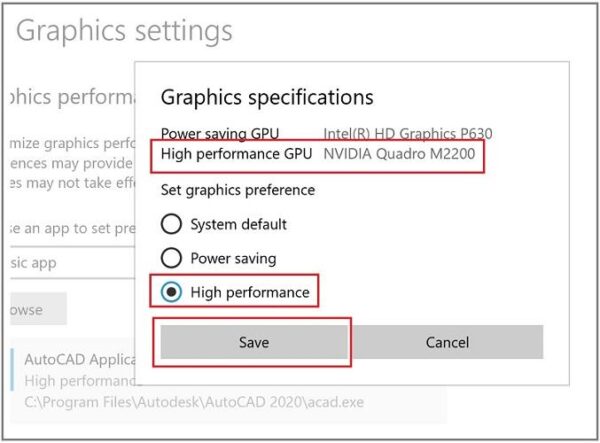Click the High performance GPU label

[x=234, y=155]
